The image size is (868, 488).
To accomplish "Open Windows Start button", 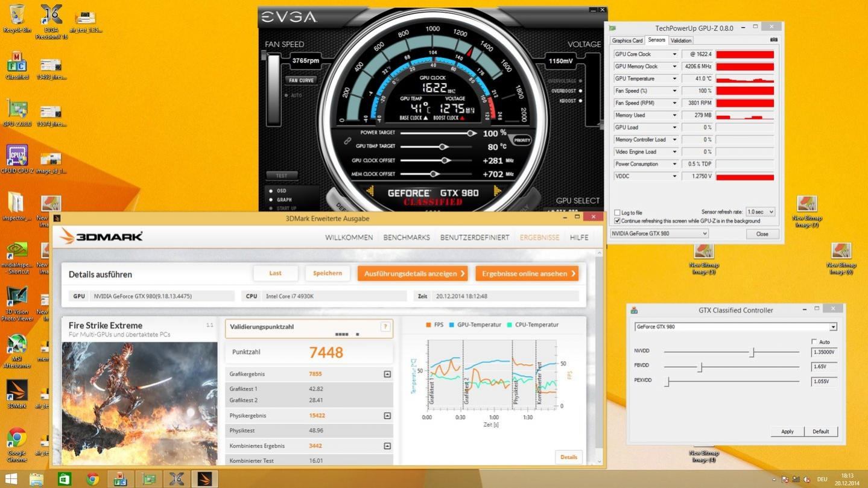I will pos(11,479).
